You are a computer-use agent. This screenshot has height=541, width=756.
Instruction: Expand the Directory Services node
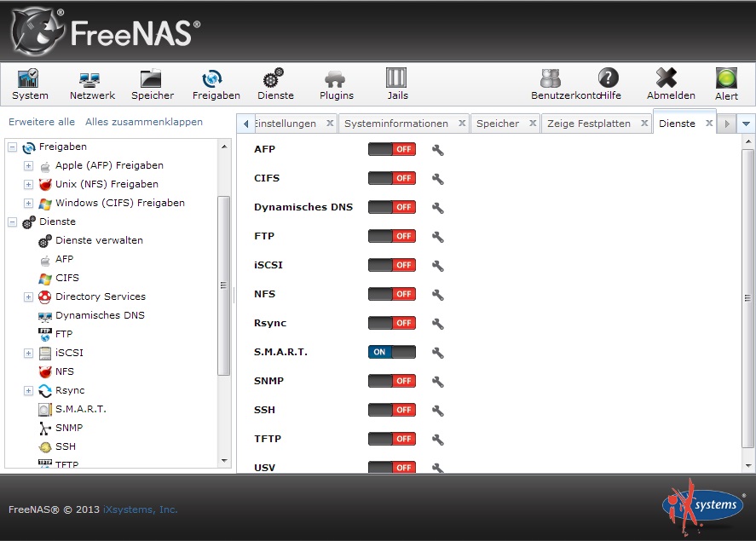[x=28, y=296]
